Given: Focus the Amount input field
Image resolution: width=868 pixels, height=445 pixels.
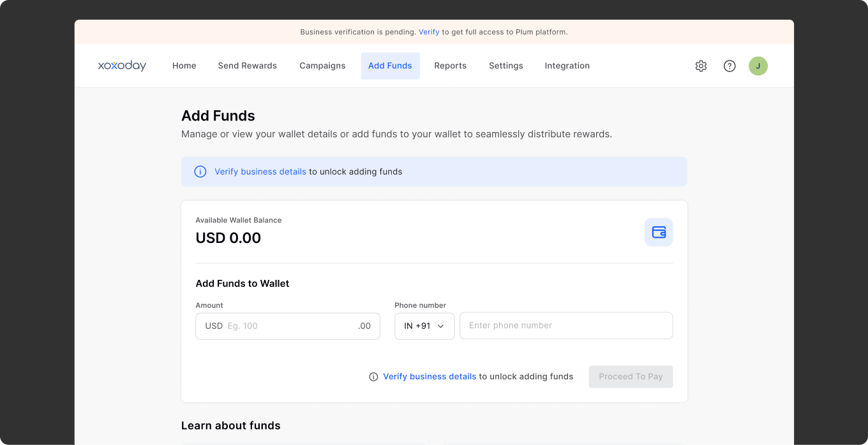Looking at the screenshot, I should (288, 326).
